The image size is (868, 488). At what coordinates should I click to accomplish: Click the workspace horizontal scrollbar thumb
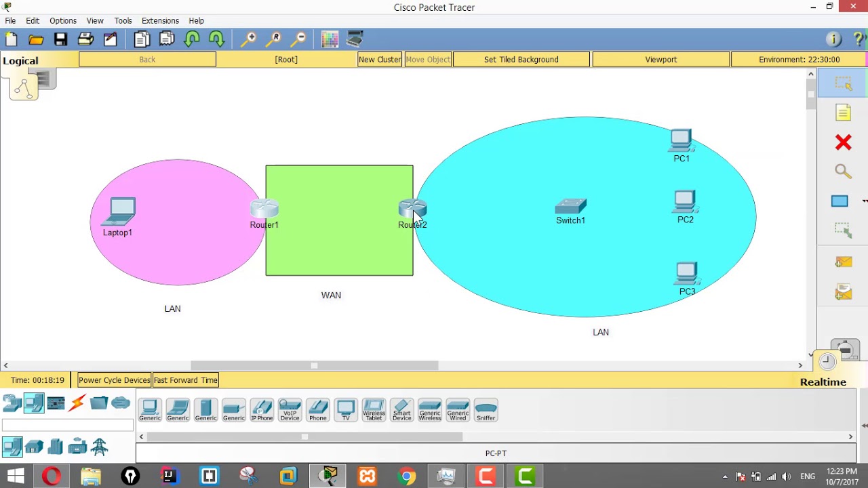pyautogui.click(x=315, y=365)
